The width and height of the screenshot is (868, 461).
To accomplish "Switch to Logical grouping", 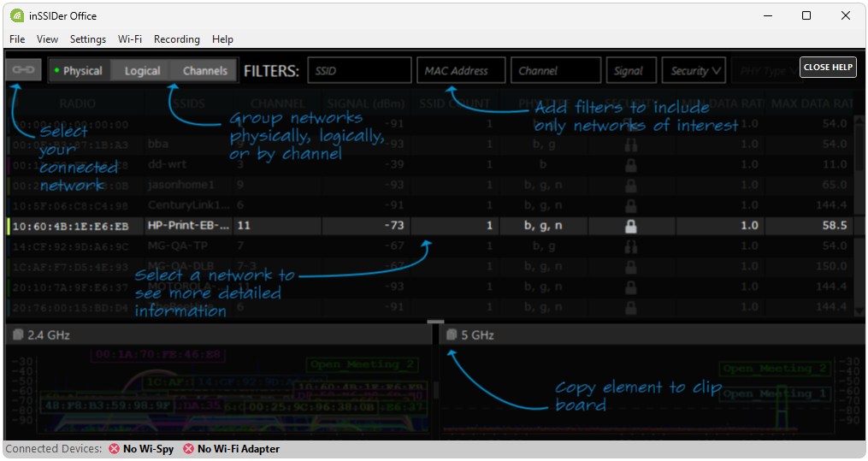I will [142, 71].
